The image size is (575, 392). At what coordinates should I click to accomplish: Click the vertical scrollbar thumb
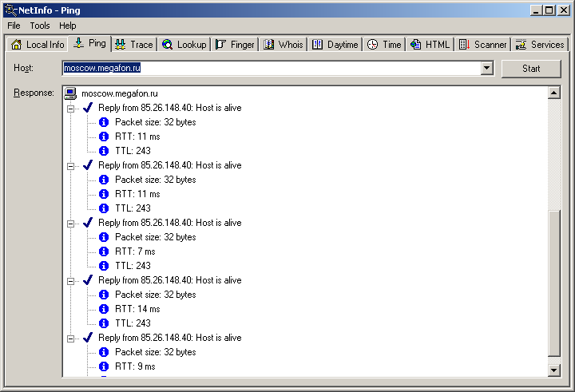point(553,283)
